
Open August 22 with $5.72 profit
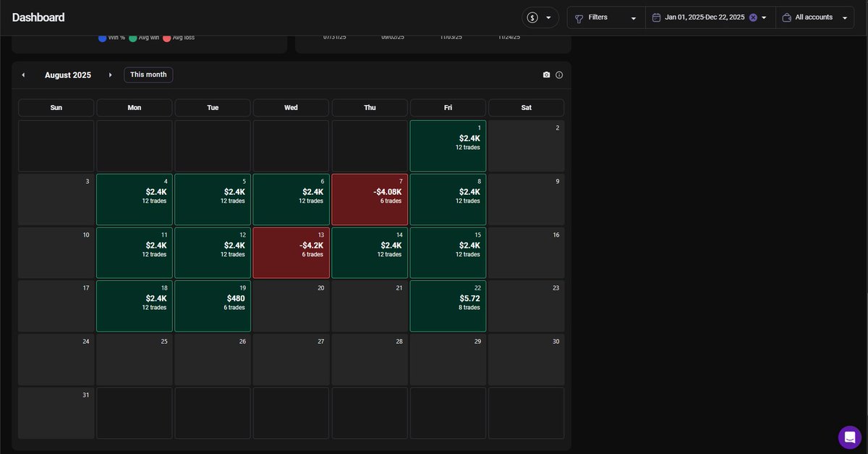448,306
